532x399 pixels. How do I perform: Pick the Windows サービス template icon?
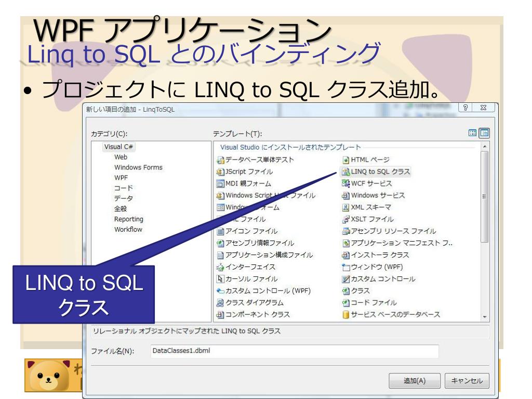coord(345,195)
